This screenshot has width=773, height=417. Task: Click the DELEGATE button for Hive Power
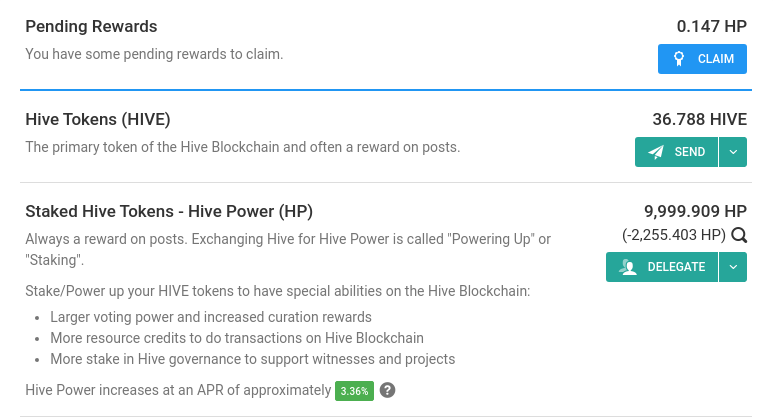click(662, 267)
